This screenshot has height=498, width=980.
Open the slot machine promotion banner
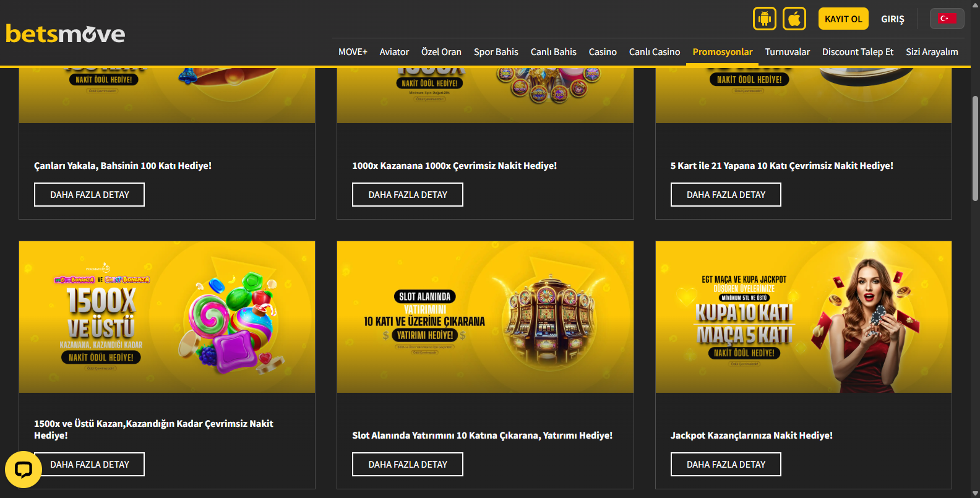click(x=485, y=317)
